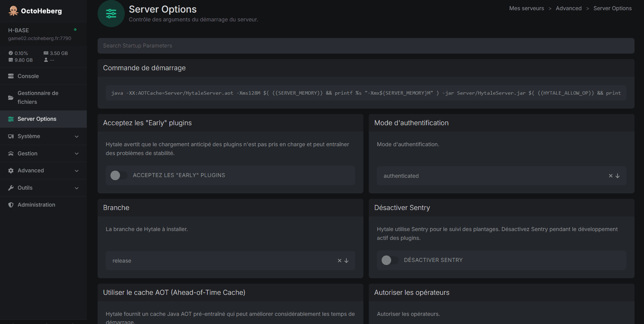644x324 pixels.
Task: Click the Acceptez les "Early" plugins heading
Action: point(147,123)
